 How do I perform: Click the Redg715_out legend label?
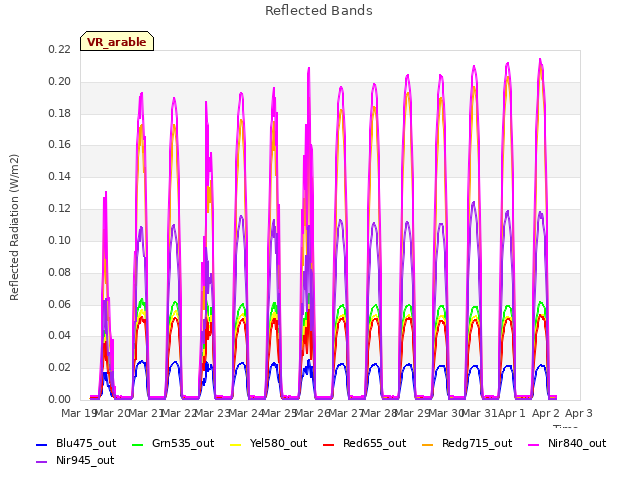pyautogui.click(x=477, y=443)
